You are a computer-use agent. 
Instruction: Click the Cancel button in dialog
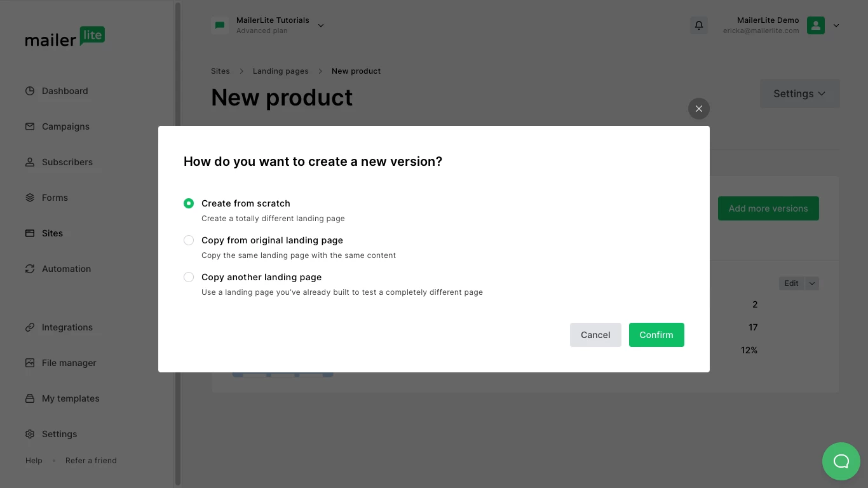tap(595, 335)
